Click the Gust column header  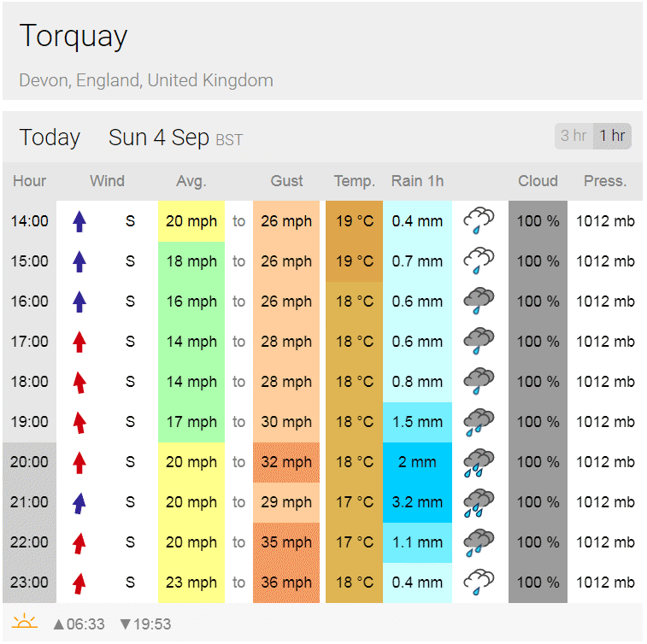286,181
